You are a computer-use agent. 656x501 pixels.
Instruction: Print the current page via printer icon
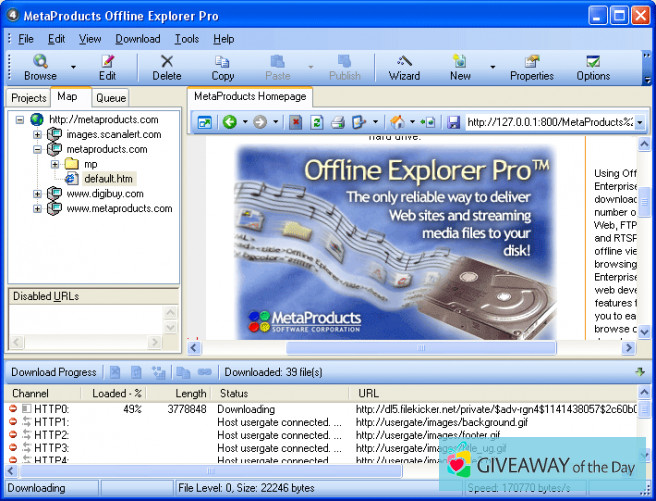tap(337, 122)
